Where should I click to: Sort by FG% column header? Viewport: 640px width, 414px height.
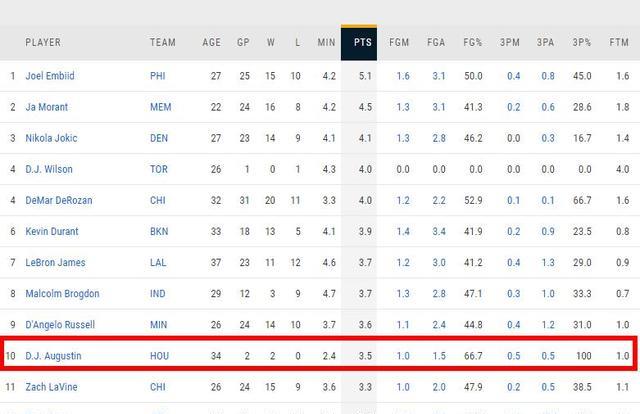472,42
